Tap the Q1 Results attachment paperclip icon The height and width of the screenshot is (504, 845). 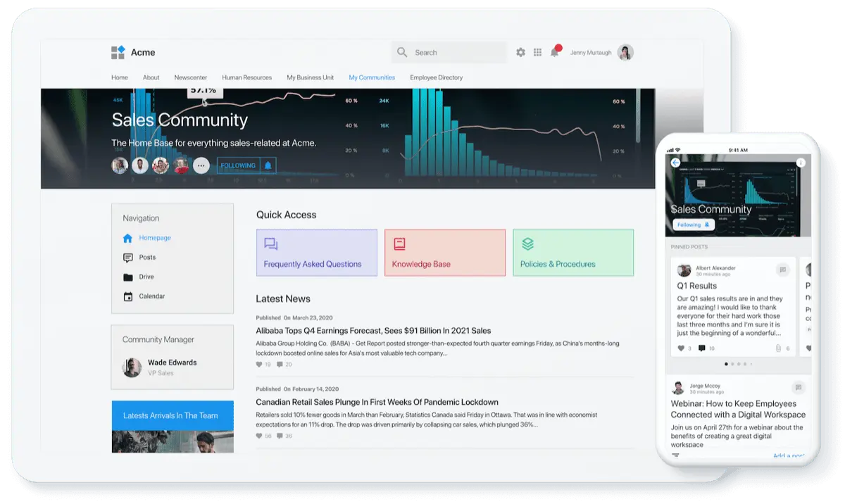tap(777, 348)
